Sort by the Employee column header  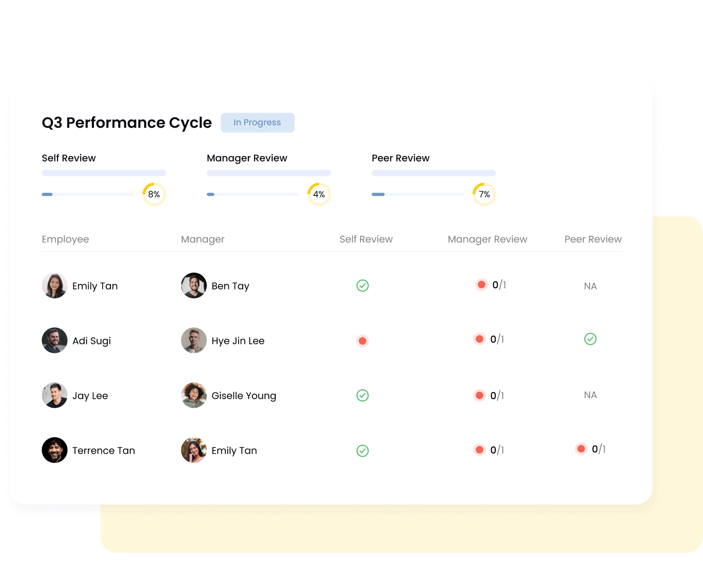pos(65,239)
